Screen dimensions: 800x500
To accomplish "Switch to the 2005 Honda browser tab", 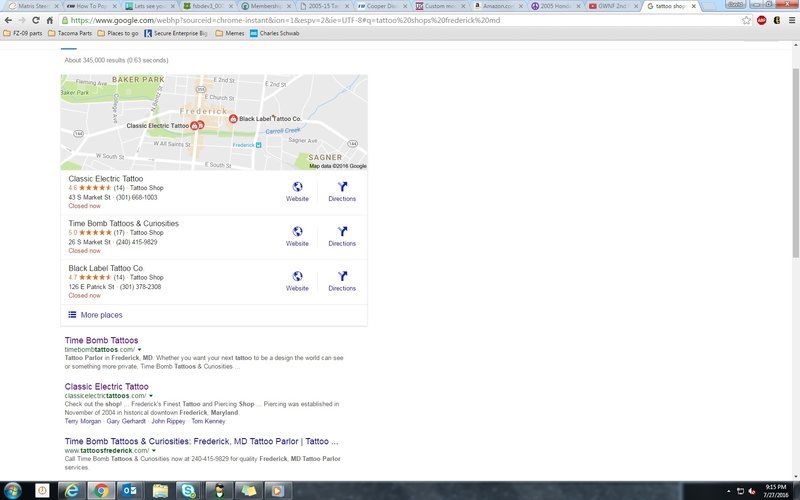I will click(x=555, y=6).
